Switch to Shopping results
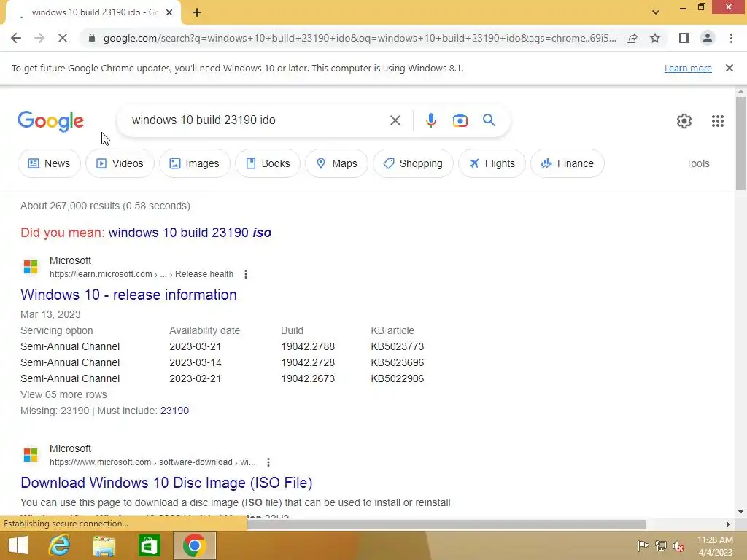The image size is (747, 560). tap(413, 163)
